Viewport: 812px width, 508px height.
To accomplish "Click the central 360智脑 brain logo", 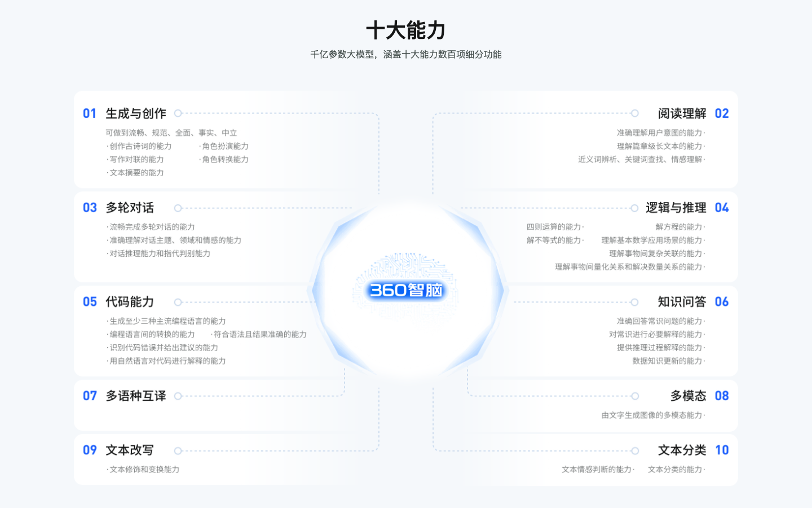I will (407, 292).
